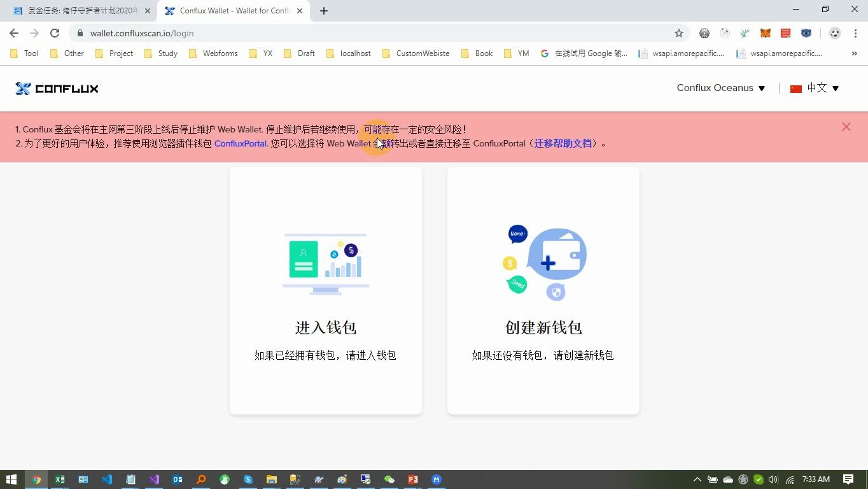Click the gray circular orbit extension icon
Screen dimensions: 868x489
click(x=724, y=33)
